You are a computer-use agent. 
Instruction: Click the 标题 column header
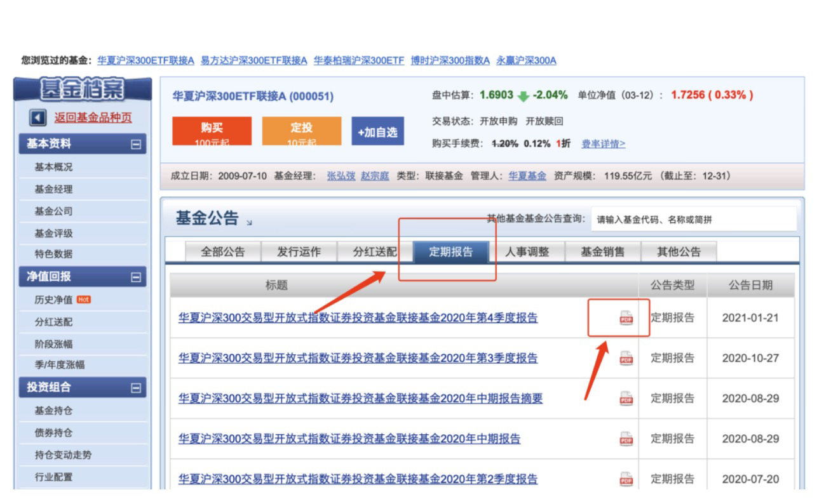[276, 286]
